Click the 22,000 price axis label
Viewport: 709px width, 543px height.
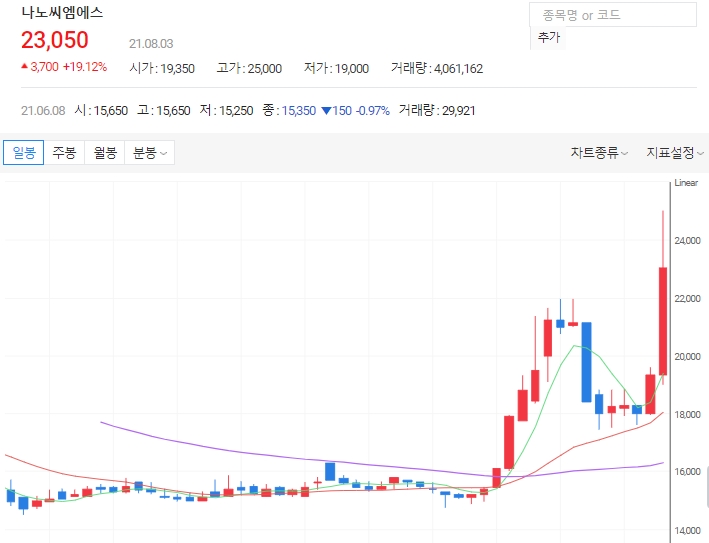coord(687,299)
